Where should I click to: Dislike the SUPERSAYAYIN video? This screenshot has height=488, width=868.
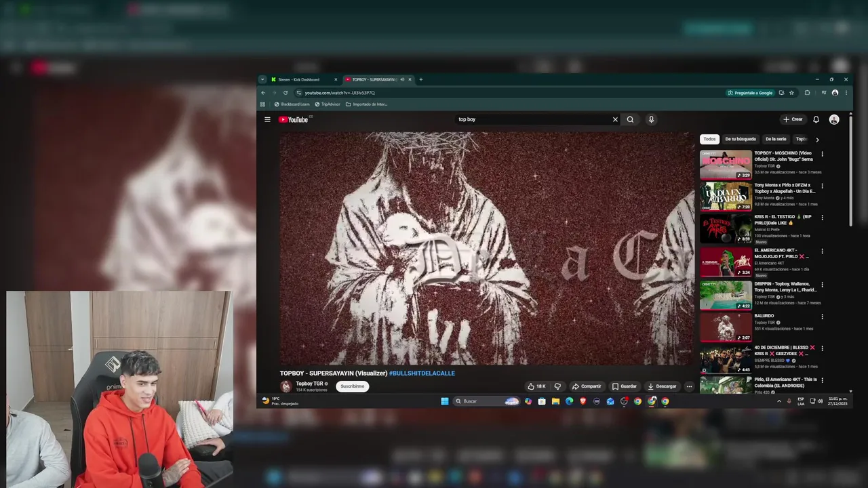(x=557, y=386)
